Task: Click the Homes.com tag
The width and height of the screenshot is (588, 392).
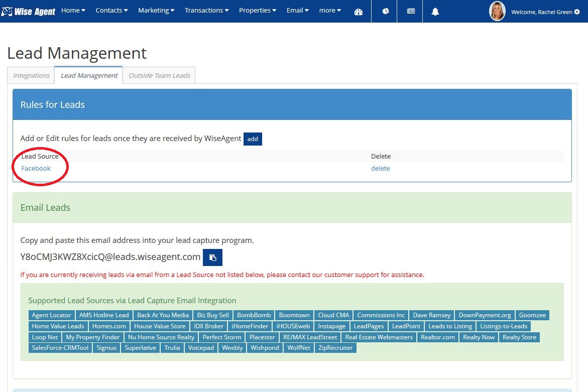Action: coord(109,326)
